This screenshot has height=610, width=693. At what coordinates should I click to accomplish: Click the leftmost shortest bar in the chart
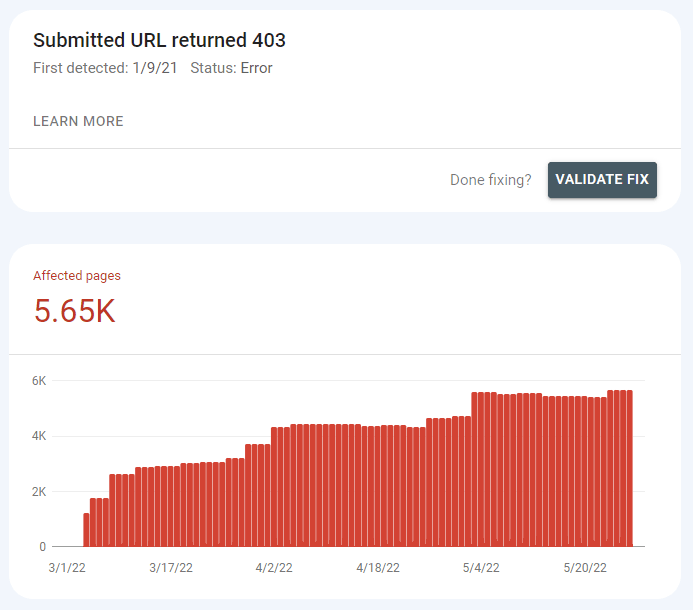(86, 530)
